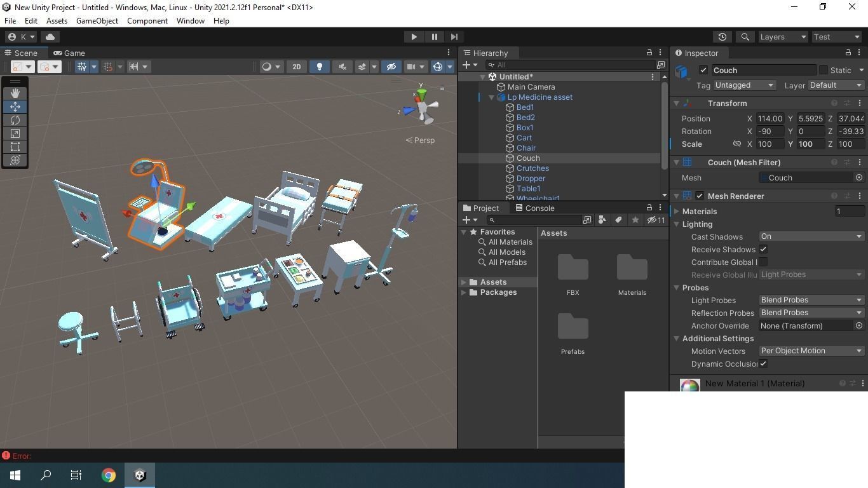Viewport: 868px width, 488px height.
Task: Open the Tag Untagged dropdown
Action: (744, 85)
